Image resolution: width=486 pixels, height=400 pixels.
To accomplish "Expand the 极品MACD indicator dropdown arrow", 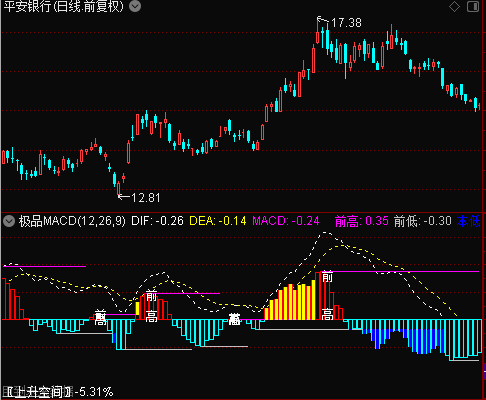I will click(9, 221).
